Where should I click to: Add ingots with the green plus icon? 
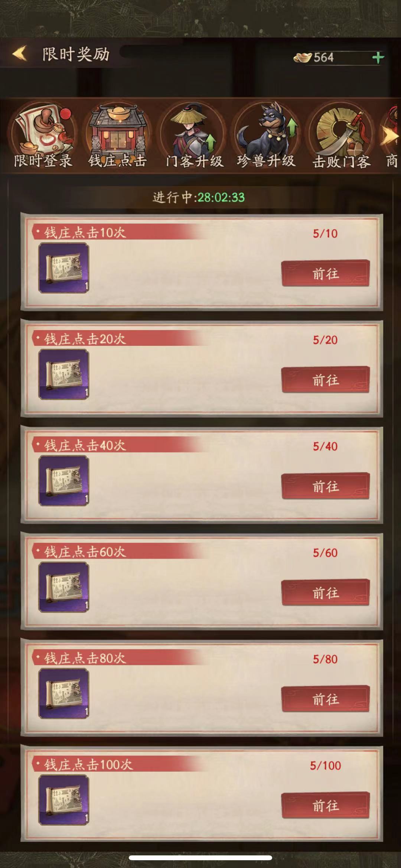(378, 58)
